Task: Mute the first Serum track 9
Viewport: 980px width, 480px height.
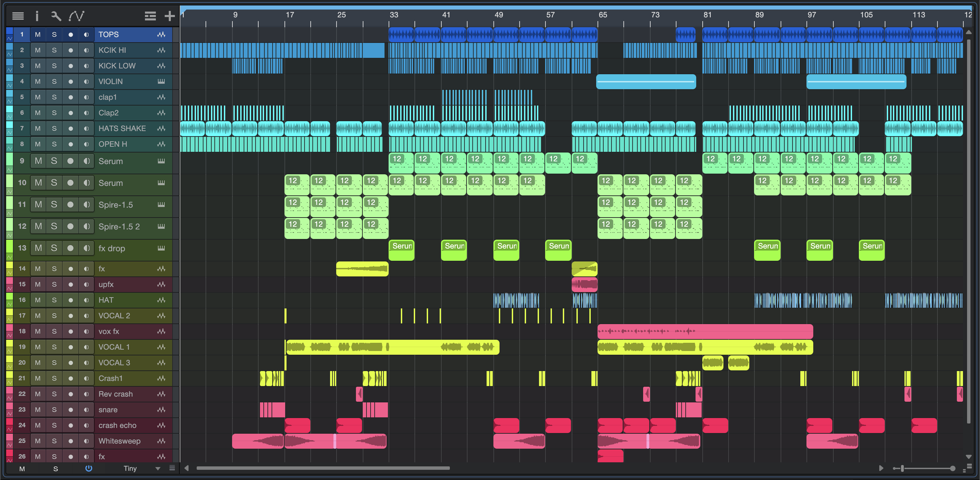Action: pyautogui.click(x=38, y=161)
